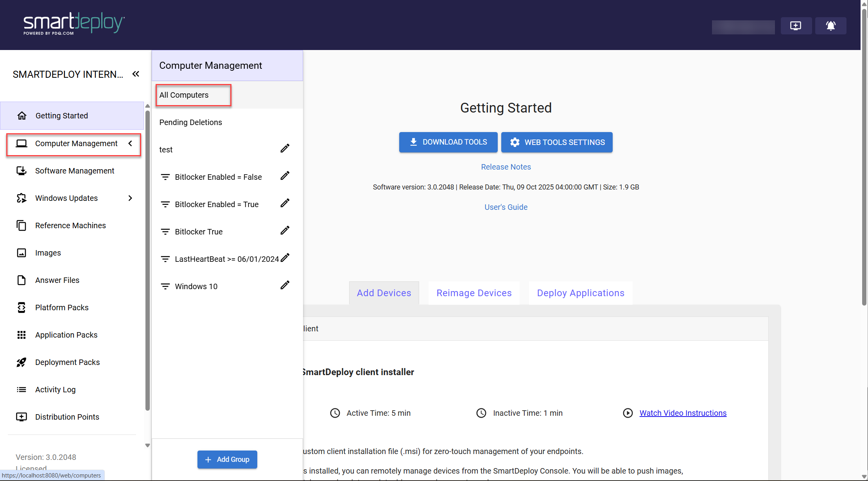Click the sidebar scroll down arrow
868x481 pixels.
147,445
